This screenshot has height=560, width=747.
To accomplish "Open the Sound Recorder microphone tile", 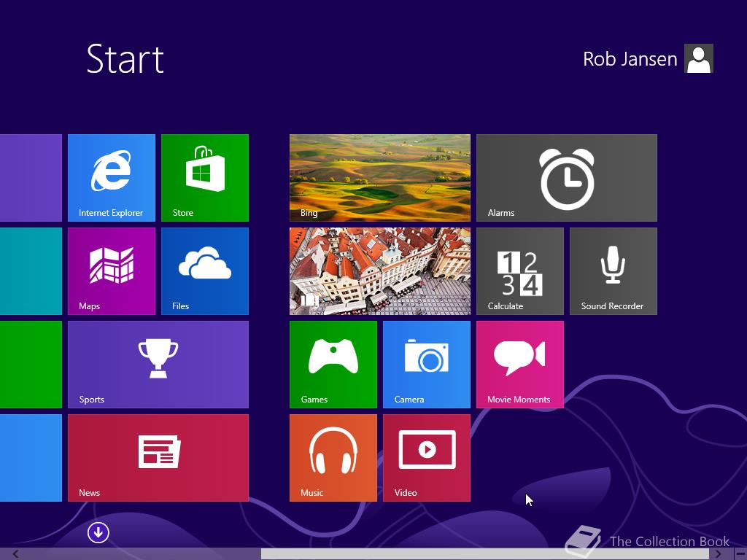I will [613, 271].
